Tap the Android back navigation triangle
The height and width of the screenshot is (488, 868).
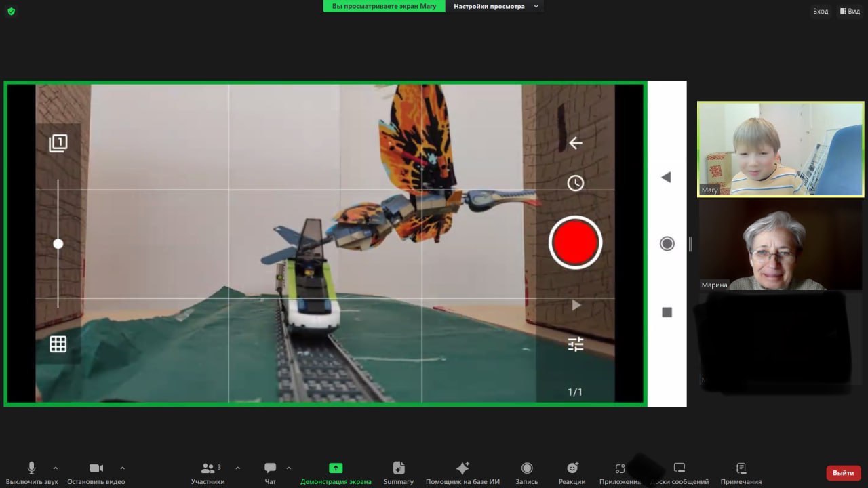[666, 178]
